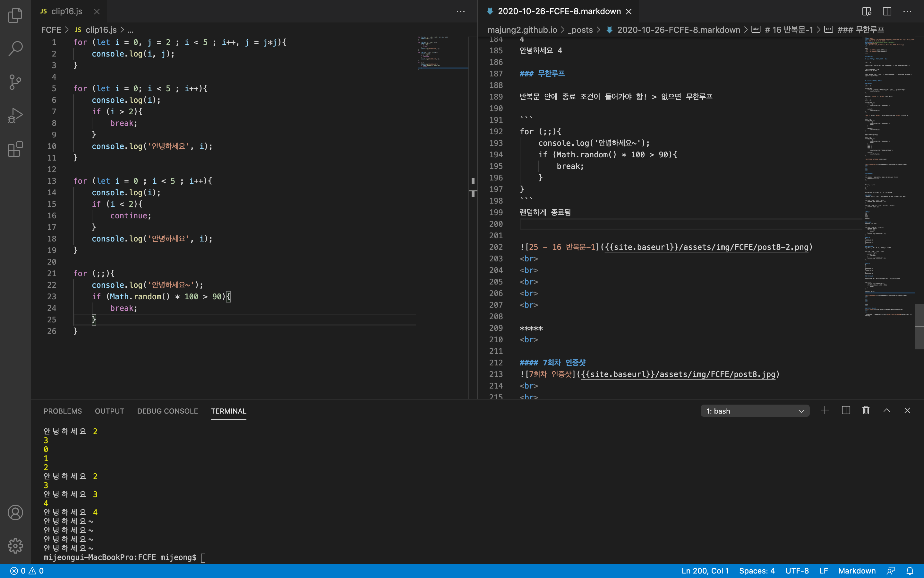Image resolution: width=924 pixels, height=578 pixels.
Task: Select the TERMINAL panel tab
Action: [229, 411]
